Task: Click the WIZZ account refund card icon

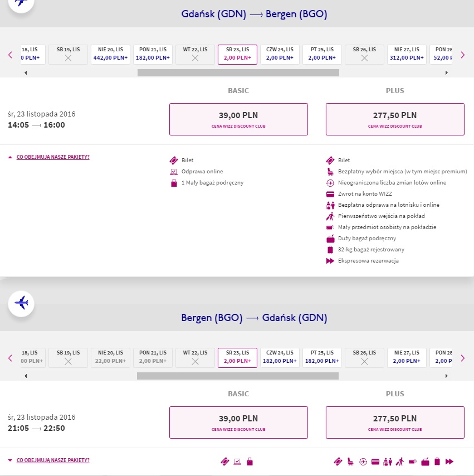Action: (x=330, y=194)
